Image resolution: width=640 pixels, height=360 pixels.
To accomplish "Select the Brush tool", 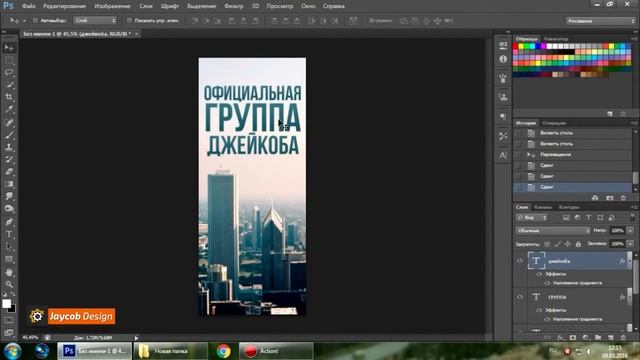I will click(9, 135).
